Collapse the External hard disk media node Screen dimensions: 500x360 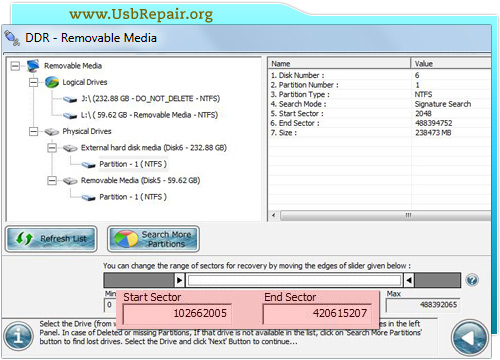pyautogui.click(x=52, y=148)
